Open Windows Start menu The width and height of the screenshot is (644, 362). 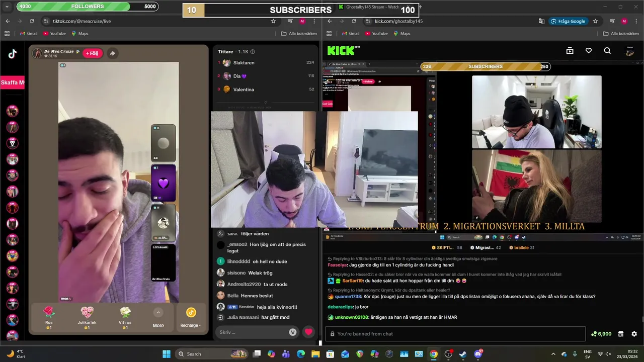[167, 354]
